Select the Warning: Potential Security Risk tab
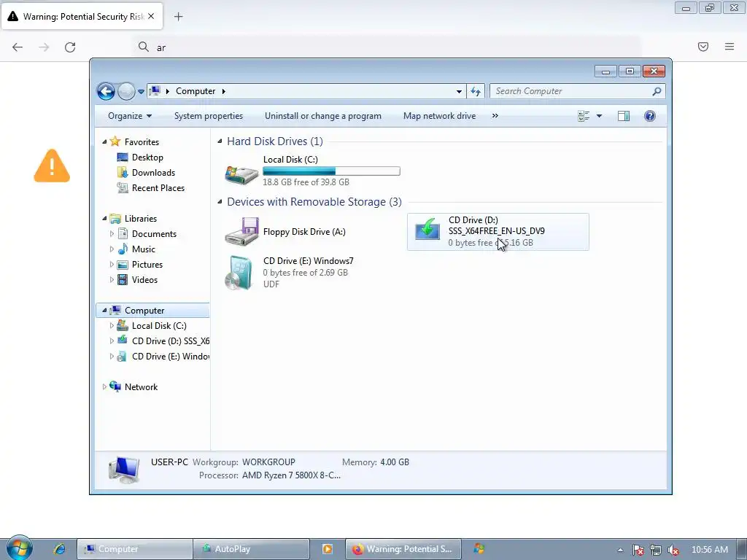Viewport: 747px width, 560px height. pyautogui.click(x=82, y=16)
